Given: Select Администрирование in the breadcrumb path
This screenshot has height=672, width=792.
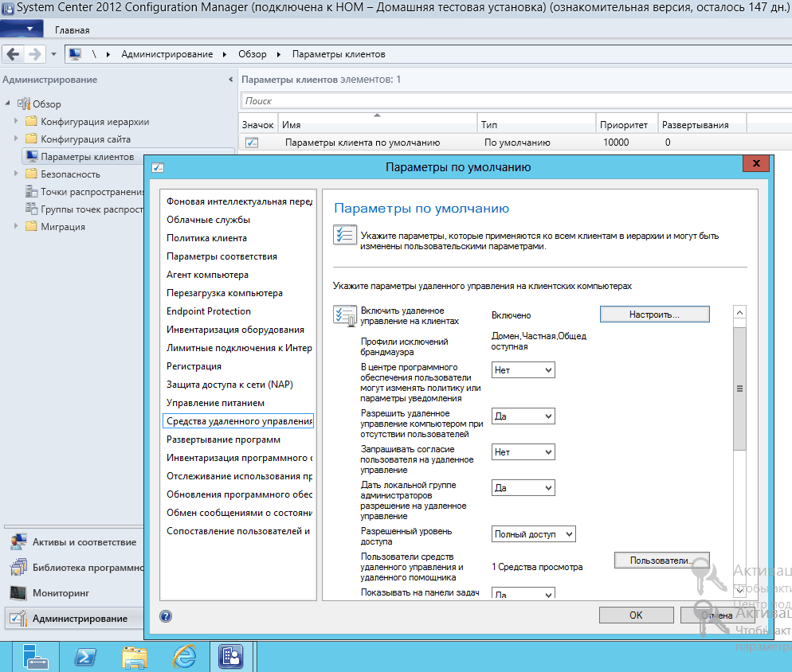Looking at the screenshot, I should click(167, 54).
